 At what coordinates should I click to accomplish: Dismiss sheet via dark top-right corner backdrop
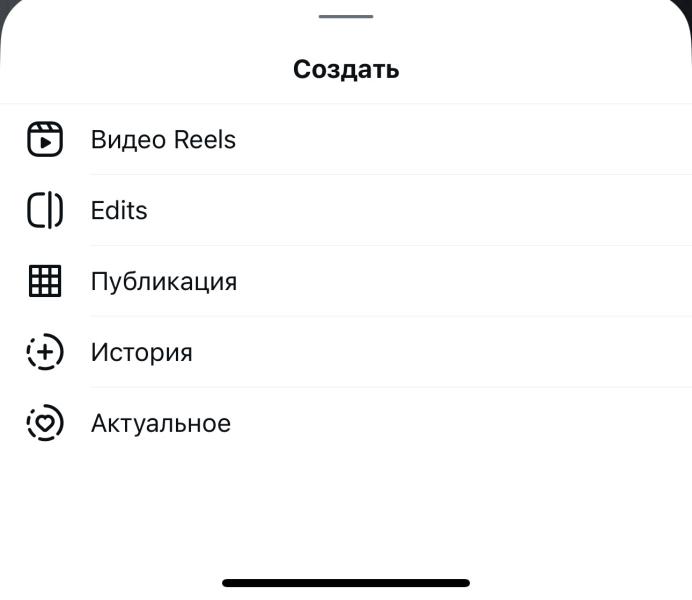click(x=687, y=5)
